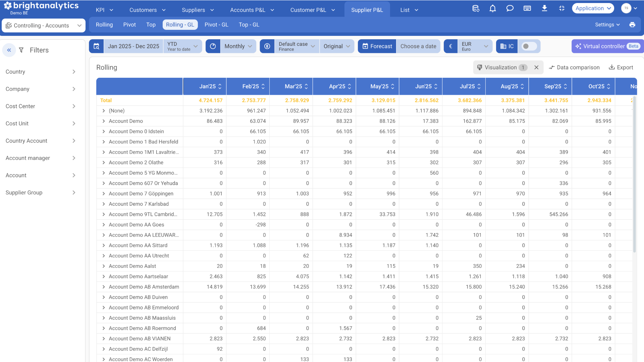Remove visualization with the X button
The image size is (644, 362).
point(536,67)
